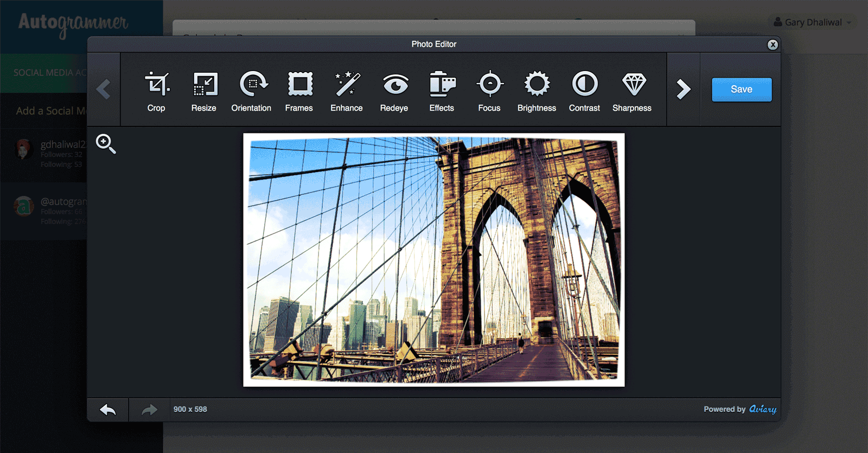This screenshot has height=453, width=868.
Task: Click the Brooklyn Bridge photo preview
Action: 433,260
